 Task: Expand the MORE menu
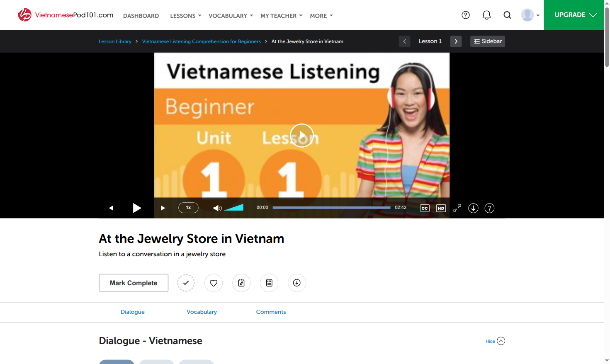pyautogui.click(x=321, y=16)
